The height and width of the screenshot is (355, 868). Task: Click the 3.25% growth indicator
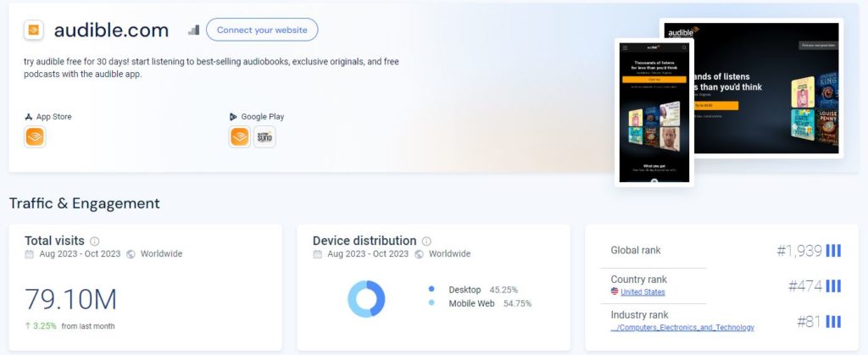click(41, 326)
